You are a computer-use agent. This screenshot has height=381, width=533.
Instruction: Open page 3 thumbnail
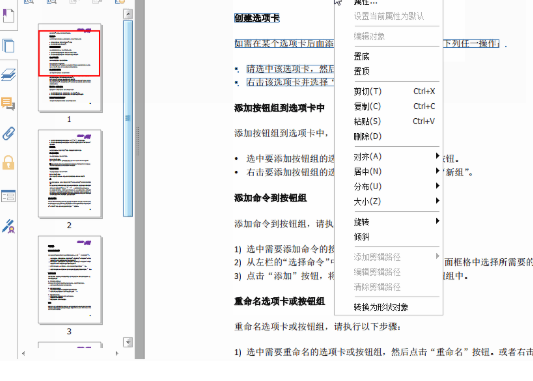tap(70, 280)
